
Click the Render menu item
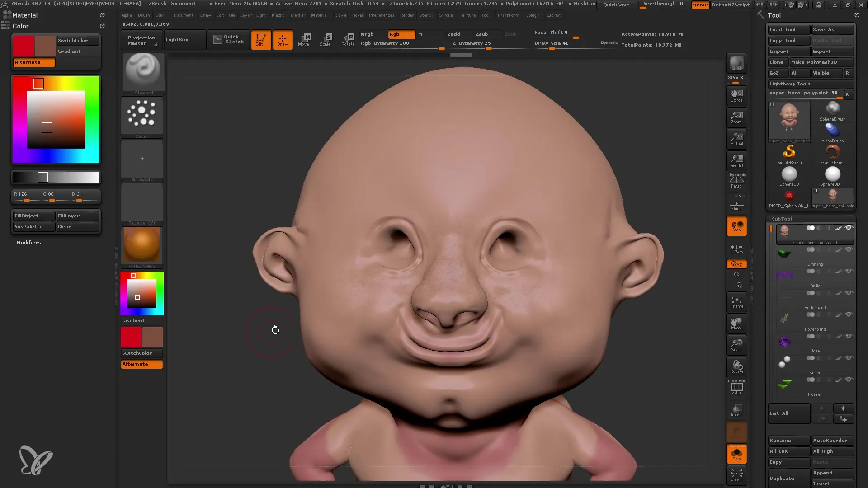pyautogui.click(x=406, y=15)
